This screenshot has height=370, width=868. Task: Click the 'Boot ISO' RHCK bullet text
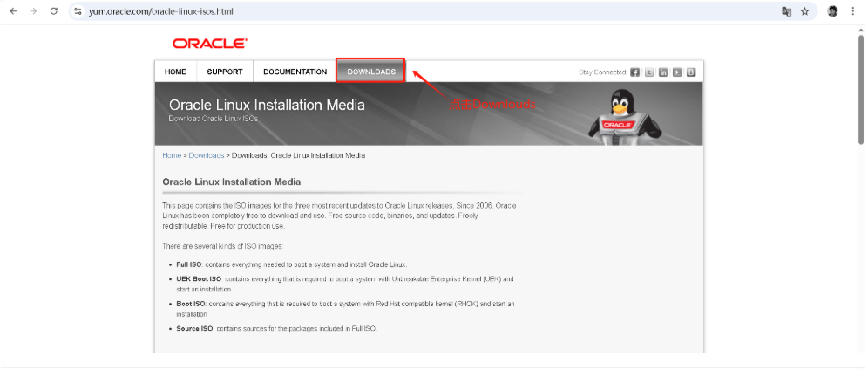(x=346, y=309)
